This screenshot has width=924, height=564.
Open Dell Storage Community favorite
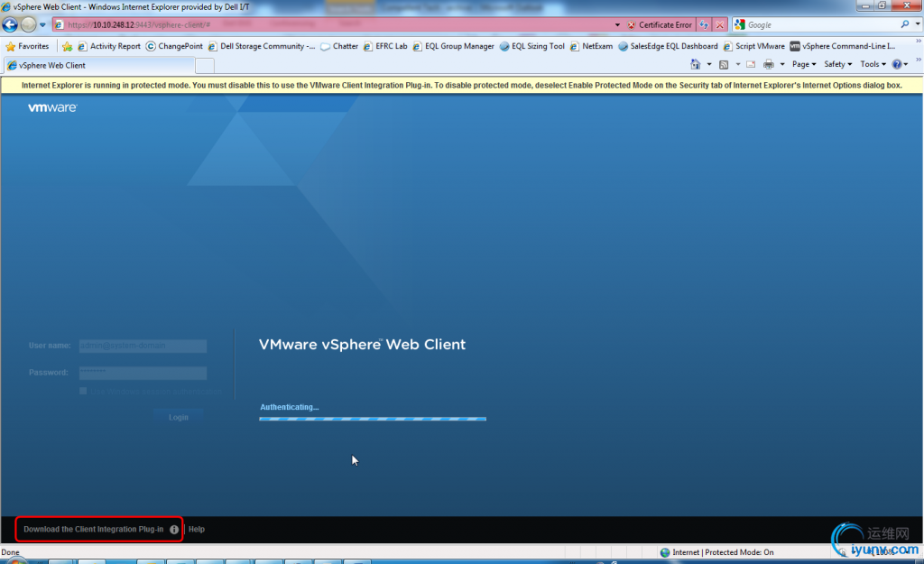[262, 46]
